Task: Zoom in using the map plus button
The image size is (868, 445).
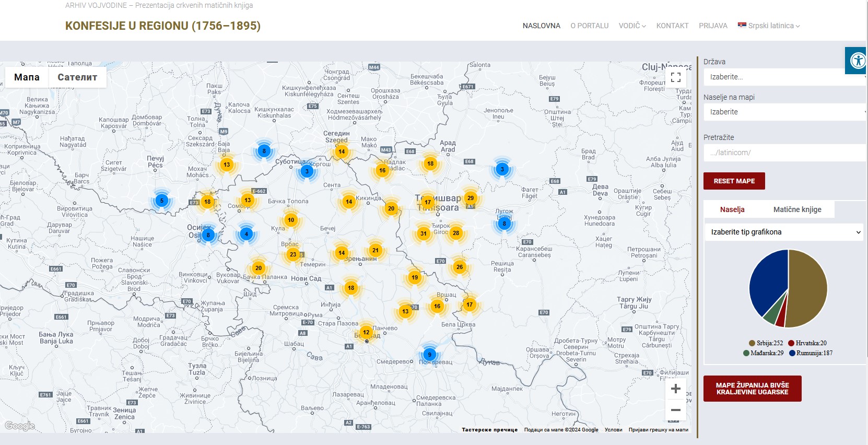Action: click(x=675, y=389)
